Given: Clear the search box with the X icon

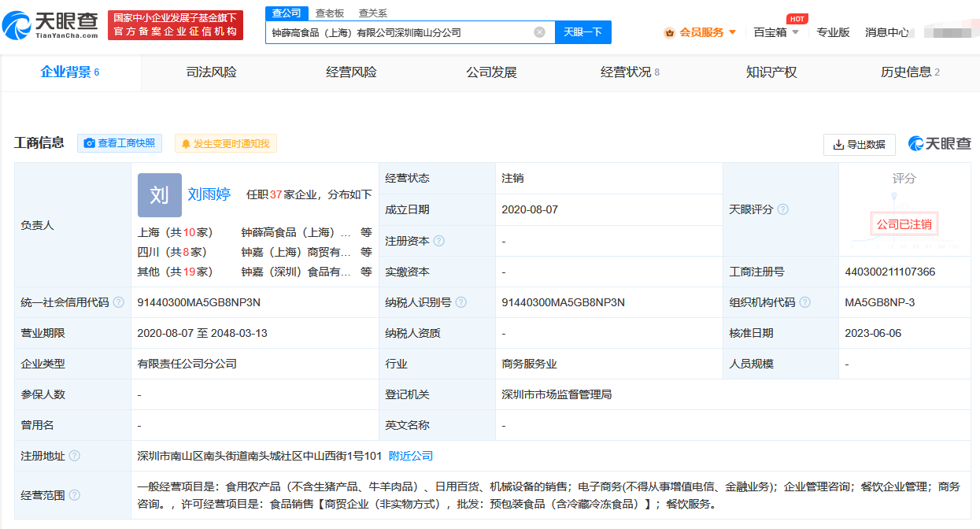Looking at the screenshot, I should pos(539,32).
